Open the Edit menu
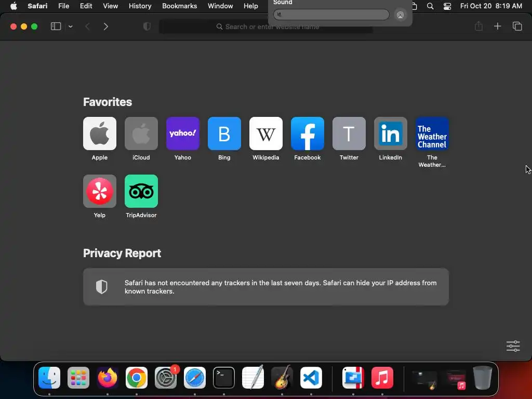 pos(86,6)
